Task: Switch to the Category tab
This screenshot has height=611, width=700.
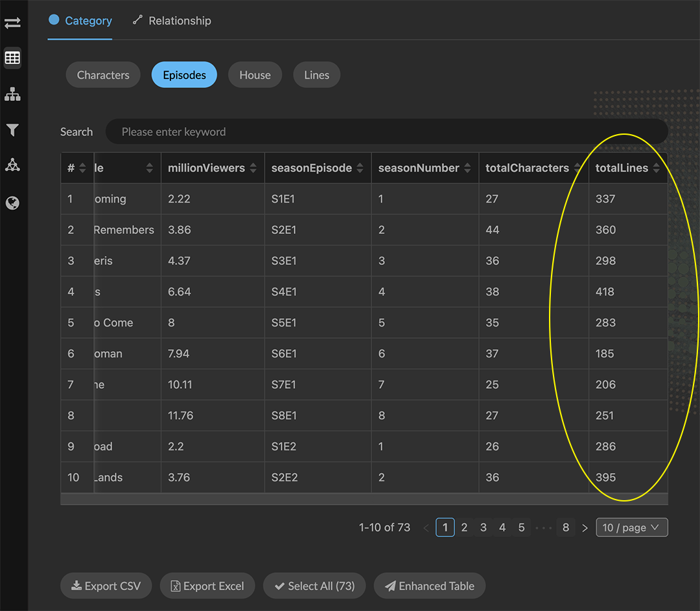Action: [87, 20]
